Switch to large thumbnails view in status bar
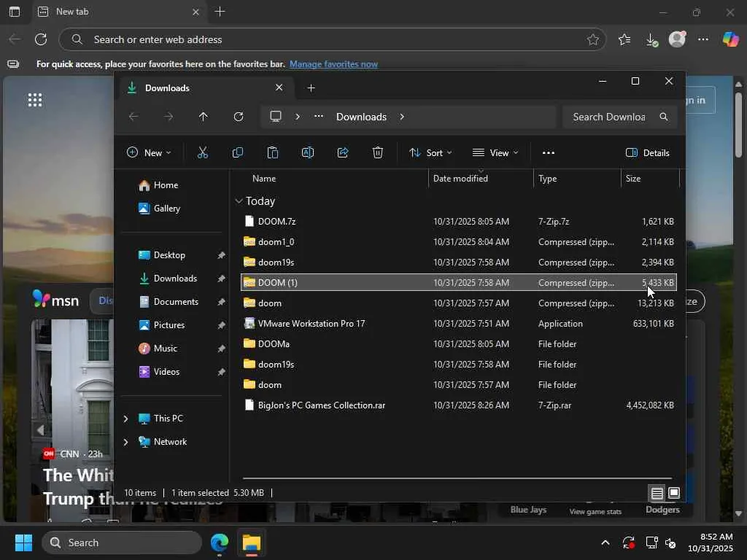Viewport: 747px width, 560px height. [674, 494]
